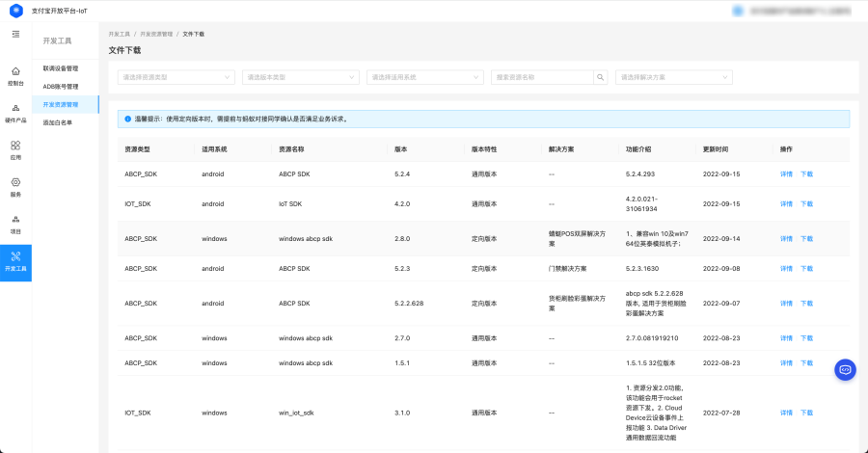This screenshot has height=453, width=868.
Task: Click the 支付宝开放平台-IoT title text
Action: point(59,11)
